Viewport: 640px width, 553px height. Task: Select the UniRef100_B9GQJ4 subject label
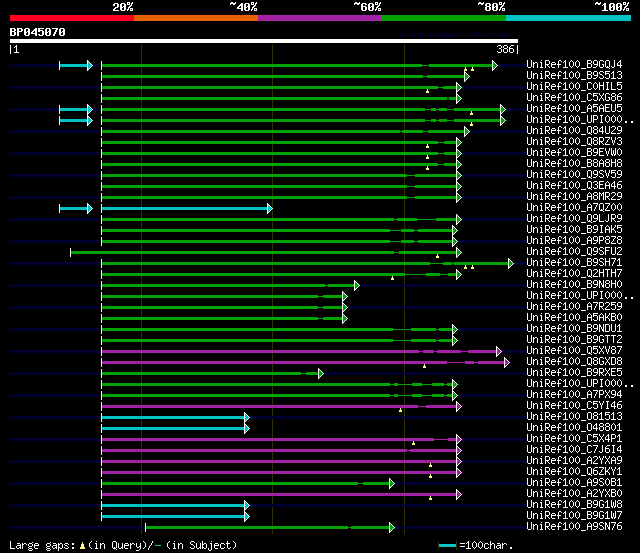[x=574, y=64]
